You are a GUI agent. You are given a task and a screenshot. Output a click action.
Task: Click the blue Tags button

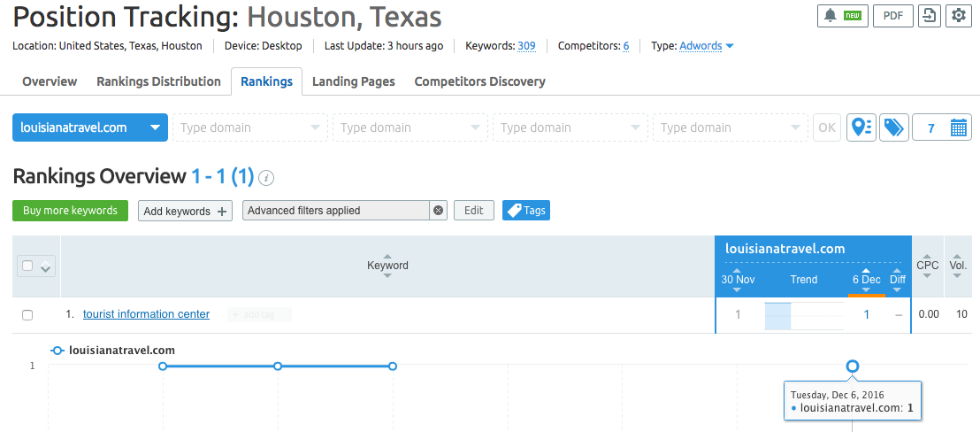point(526,211)
